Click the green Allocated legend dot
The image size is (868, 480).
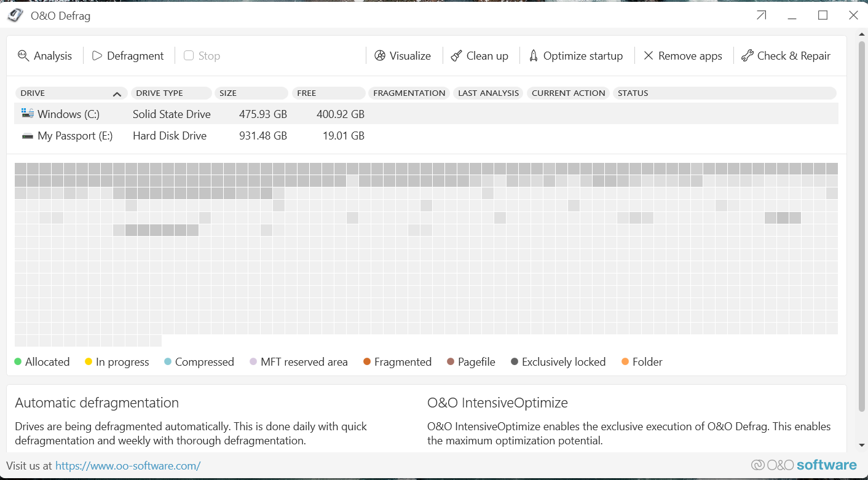(x=18, y=362)
